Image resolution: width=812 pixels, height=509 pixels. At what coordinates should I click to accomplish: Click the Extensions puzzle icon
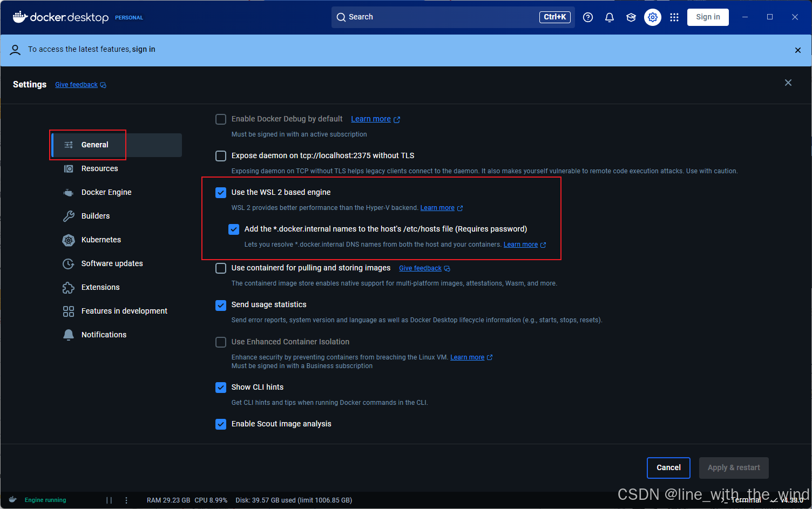tap(69, 287)
